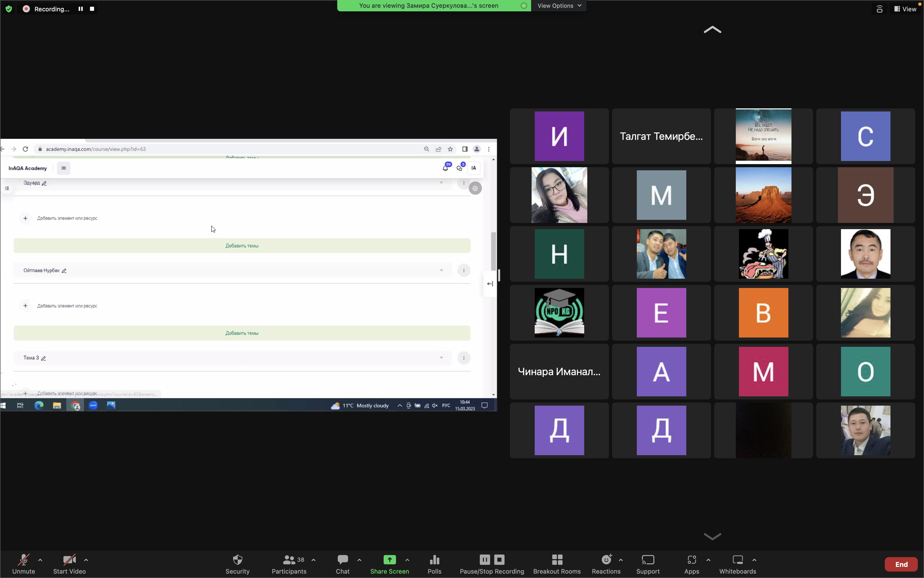924x578 pixels.
Task: Pause recording using top-left pause icon
Action: (80, 9)
